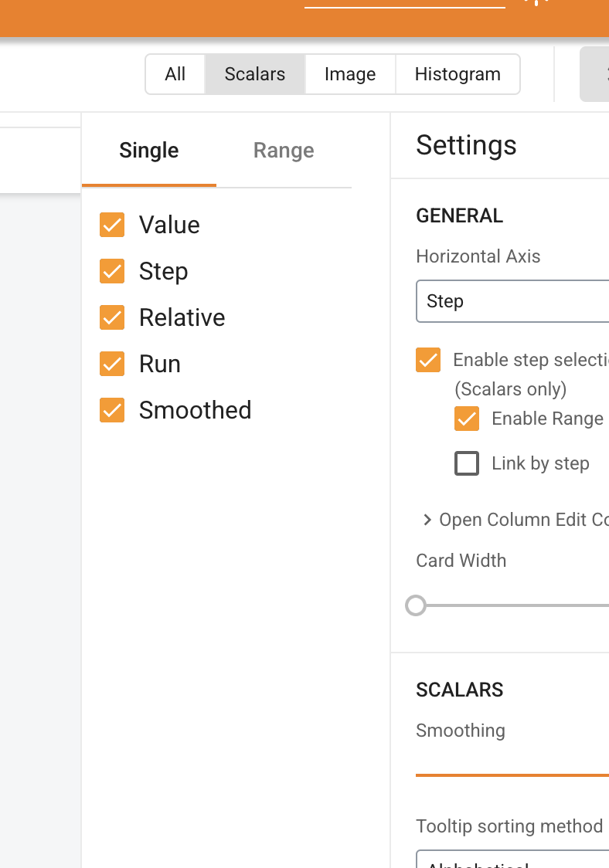Enable the Link by step checkbox
The height and width of the screenshot is (868, 609).
tap(466, 463)
